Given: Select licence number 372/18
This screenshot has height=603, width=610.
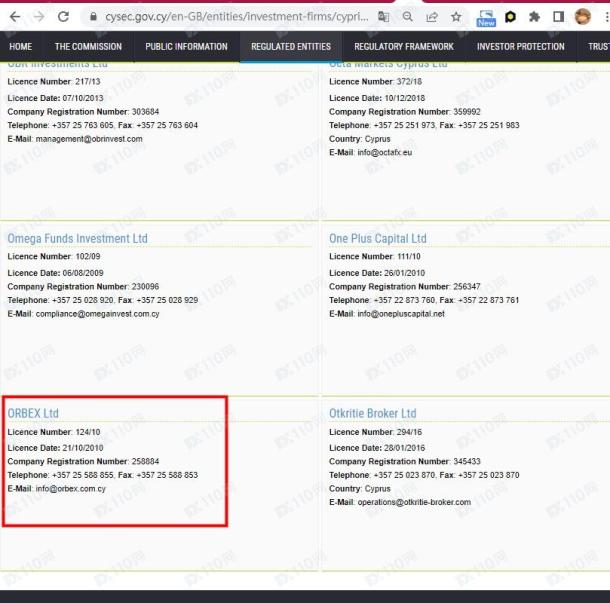Looking at the screenshot, I should pyautogui.click(x=410, y=82).
